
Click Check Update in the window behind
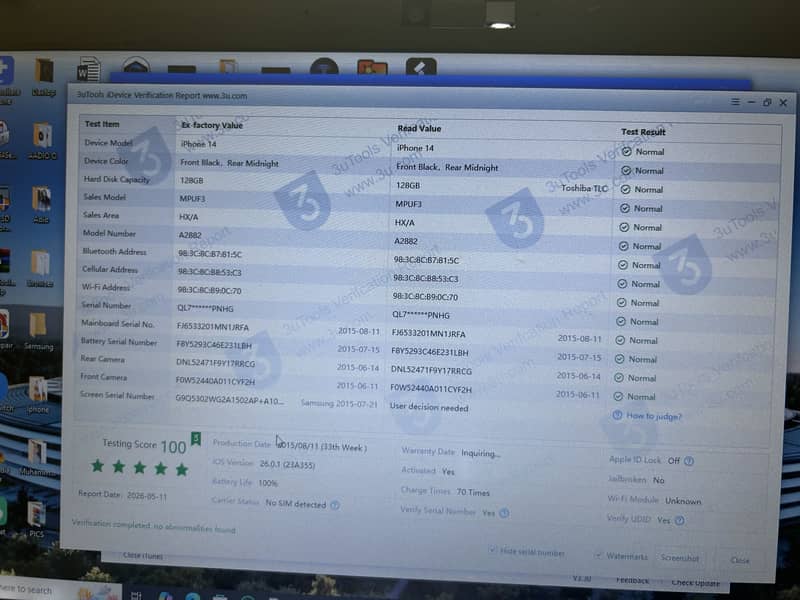tap(695, 582)
